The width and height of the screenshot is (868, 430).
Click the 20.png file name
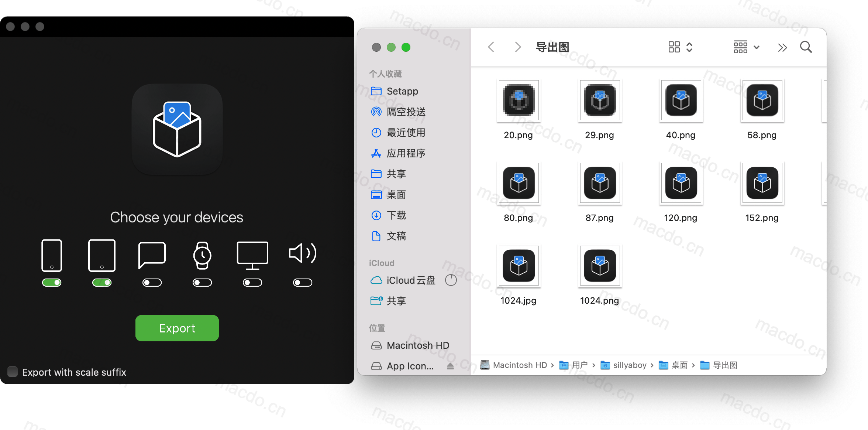tap(518, 135)
